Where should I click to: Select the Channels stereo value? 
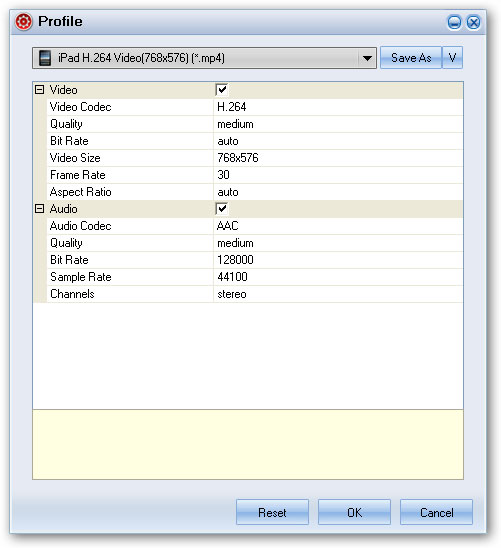[338, 294]
